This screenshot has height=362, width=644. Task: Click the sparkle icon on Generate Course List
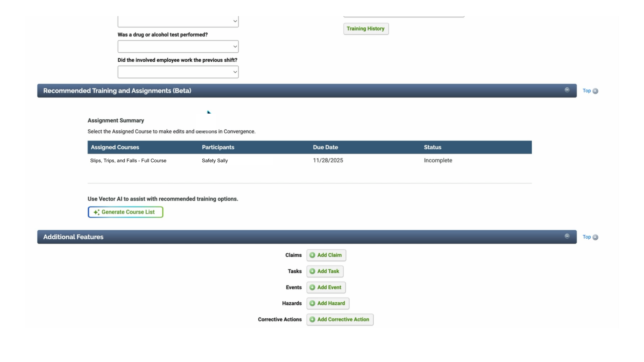[x=96, y=212]
